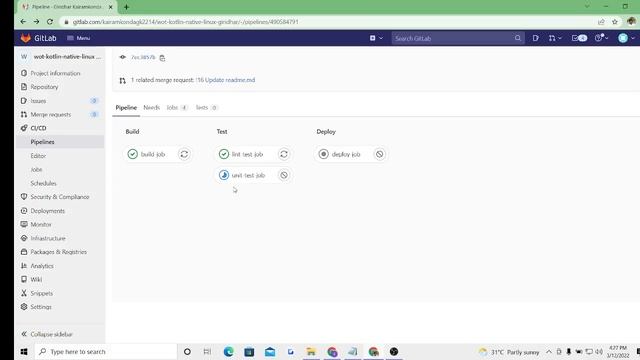Image resolution: width=640 pixels, height=360 pixels.
Task: Open the help dropdown in top bar
Action: (x=601, y=38)
